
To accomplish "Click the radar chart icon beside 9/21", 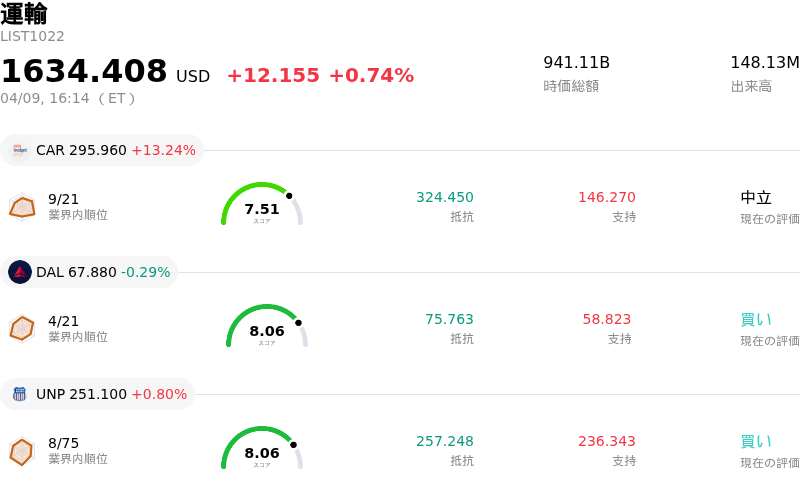I will (22, 207).
